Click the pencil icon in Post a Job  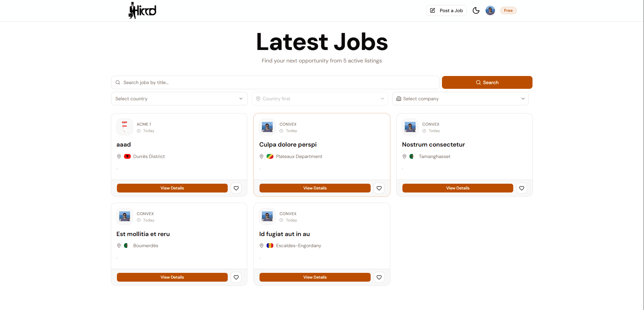(432, 10)
